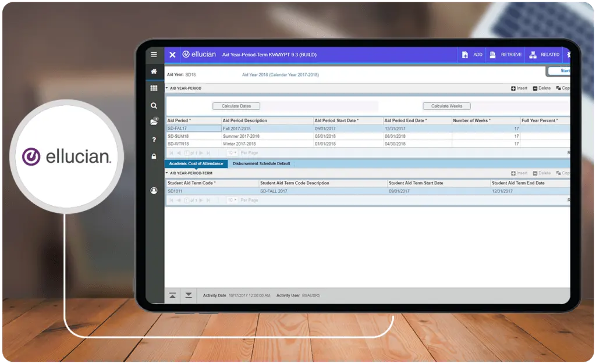Go to the Home icon in sidebar
The width and height of the screenshot is (596, 364).
pyautogui.click(x=154, y=72)
